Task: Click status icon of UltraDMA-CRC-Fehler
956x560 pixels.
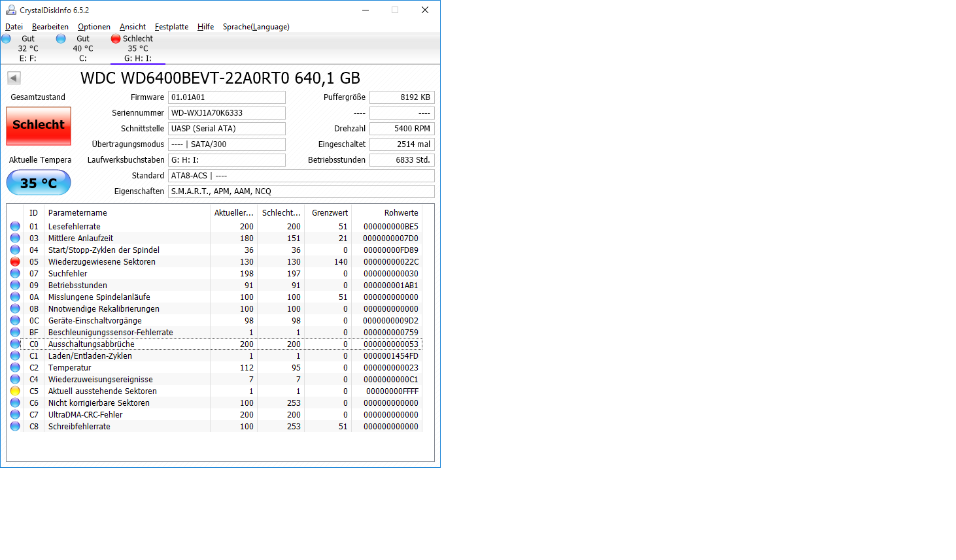Action: click(x=15, y=414)
